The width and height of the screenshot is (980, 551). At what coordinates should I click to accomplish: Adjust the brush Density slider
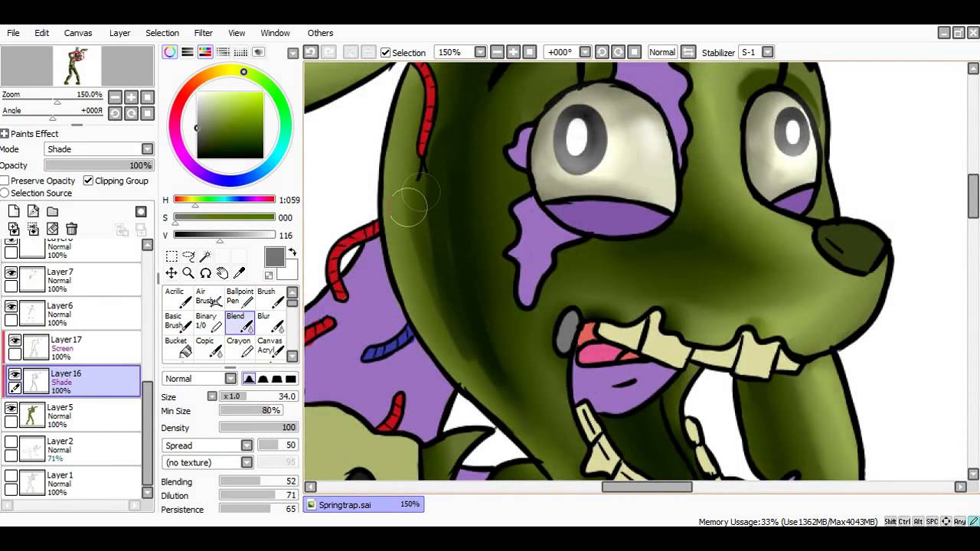(258, 428)
